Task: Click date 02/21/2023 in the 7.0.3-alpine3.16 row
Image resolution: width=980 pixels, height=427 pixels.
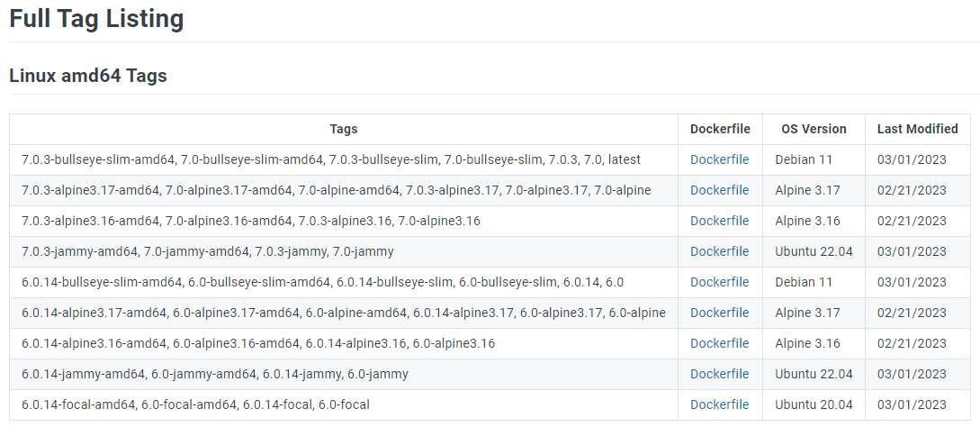Action: (x=912, y=221)
